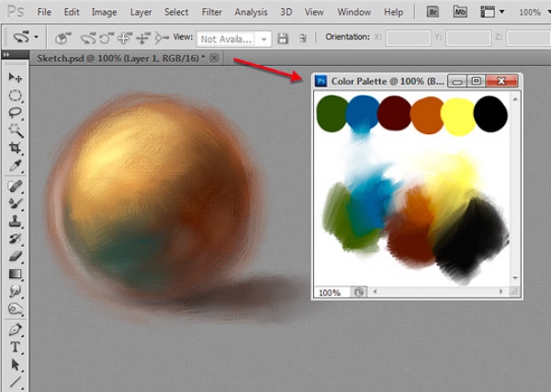
Task: Select the Eyedropper tool
Action: point(15,165)
